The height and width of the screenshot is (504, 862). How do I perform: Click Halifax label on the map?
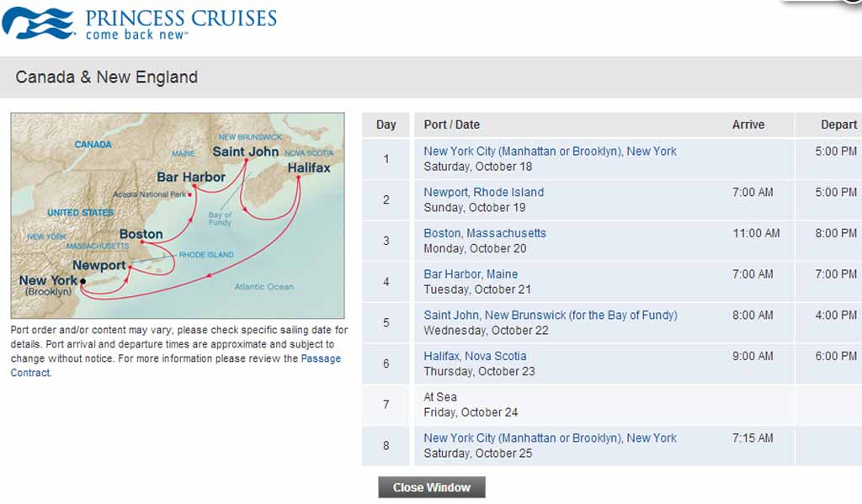309,167
